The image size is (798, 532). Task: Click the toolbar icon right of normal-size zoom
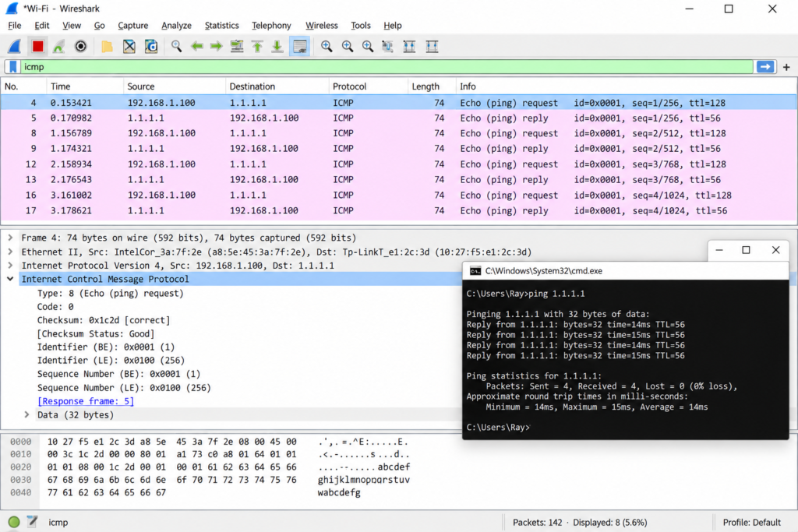point(388,47)
